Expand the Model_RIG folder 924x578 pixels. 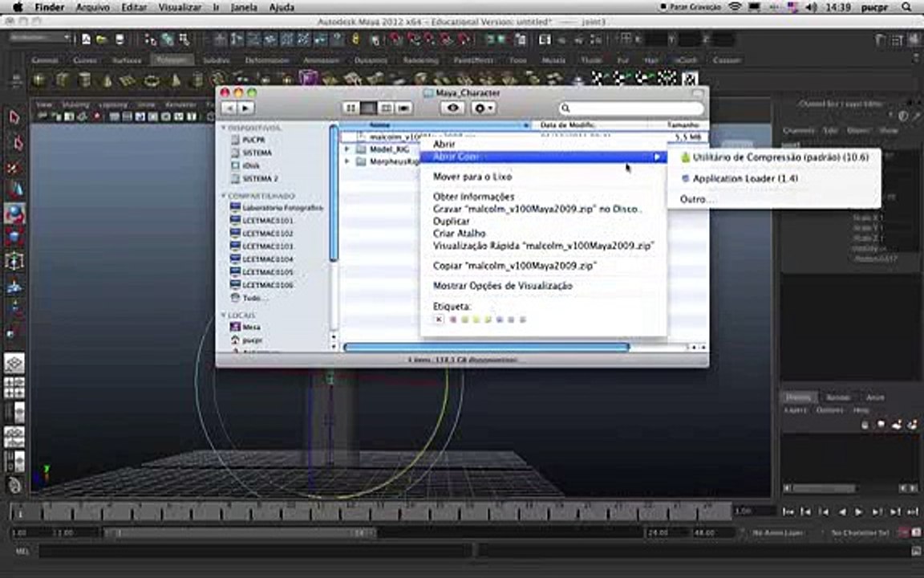tap(347, 149)
